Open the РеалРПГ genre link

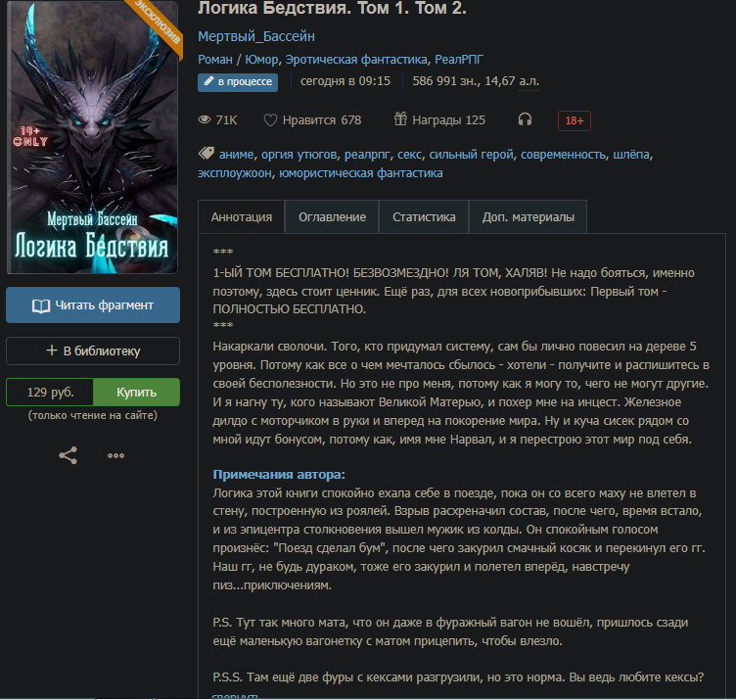pyautogui.click(x=459, y=60)
